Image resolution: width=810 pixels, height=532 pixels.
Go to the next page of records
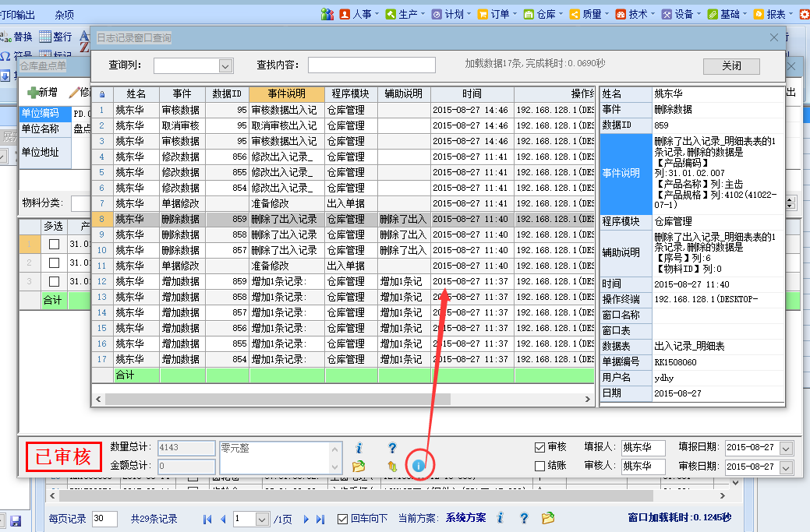(x=306, y=519)
